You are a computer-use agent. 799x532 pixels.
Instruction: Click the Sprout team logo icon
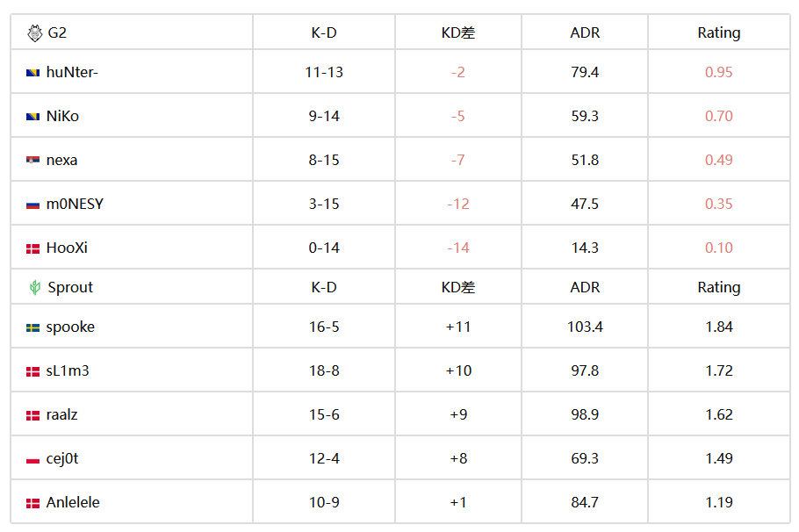click(x=34, y=287)
